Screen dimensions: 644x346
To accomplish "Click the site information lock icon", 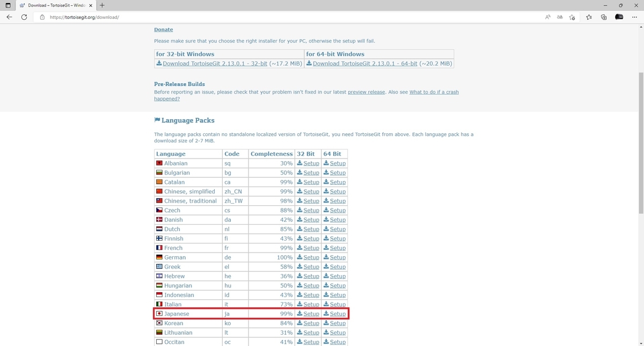I will [42, 17].
